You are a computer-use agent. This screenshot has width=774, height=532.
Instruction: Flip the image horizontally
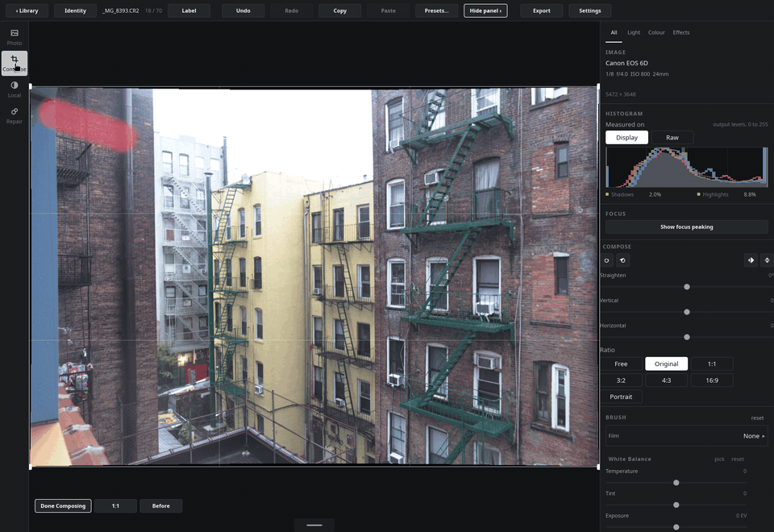click(751, 260)
